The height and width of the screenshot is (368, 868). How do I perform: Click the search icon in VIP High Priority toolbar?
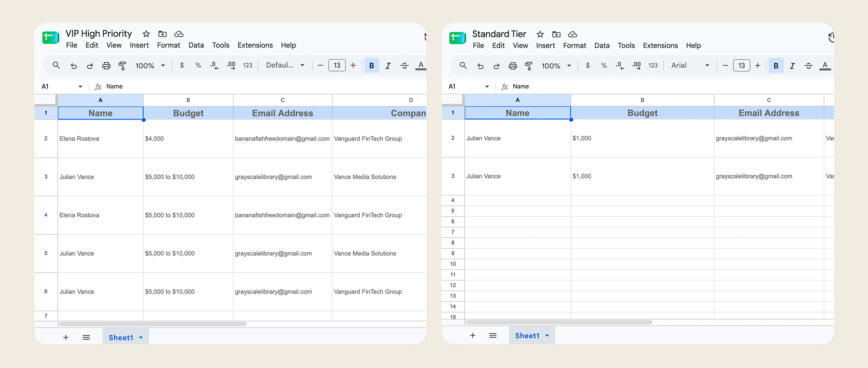coord(56,65)
